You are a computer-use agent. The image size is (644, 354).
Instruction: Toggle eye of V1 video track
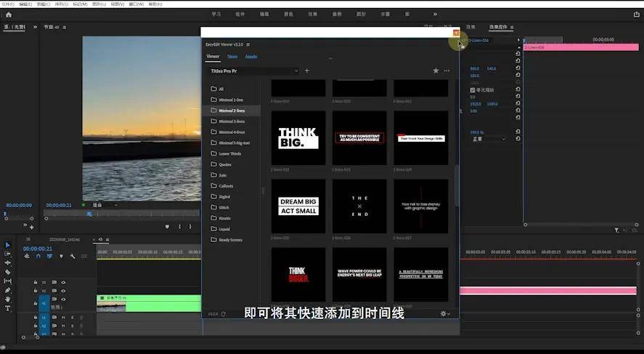63,299
